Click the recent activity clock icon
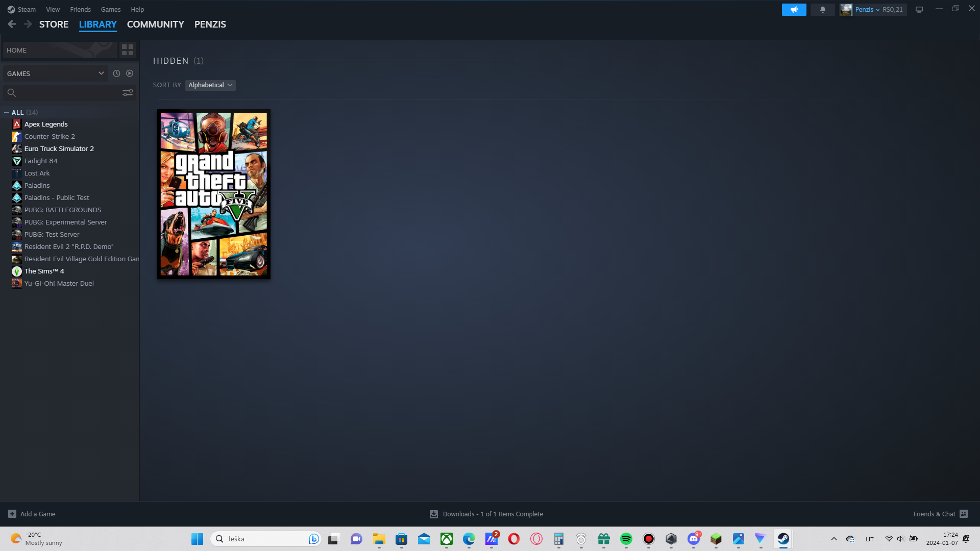The height and width of the screenshot is (551, 980). (116, 73)
